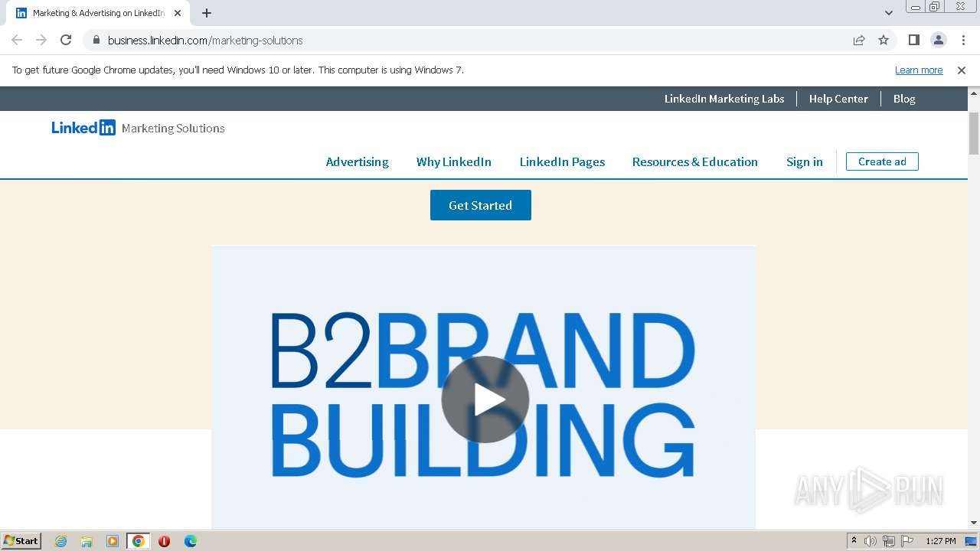Open the Opera taskbar icon

coord(164,541)
